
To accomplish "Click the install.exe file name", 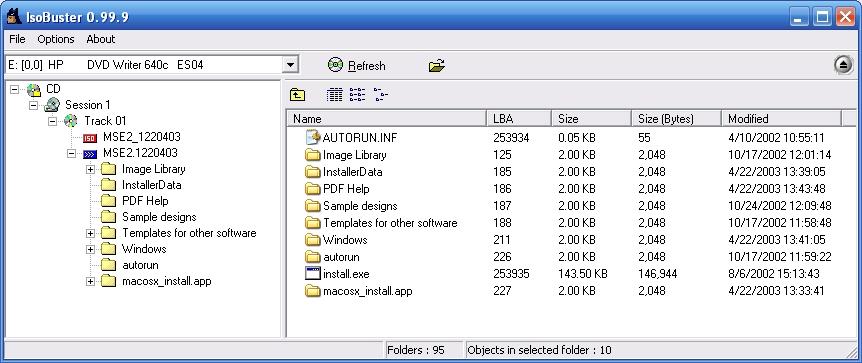I will pyautogui.click(x=346, y=274).
